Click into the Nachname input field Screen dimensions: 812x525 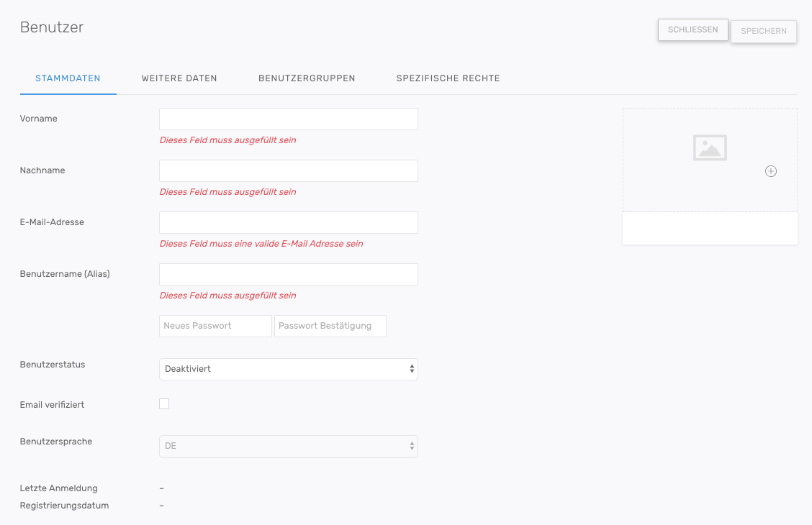pyautogui.click(x=288, y=171)
